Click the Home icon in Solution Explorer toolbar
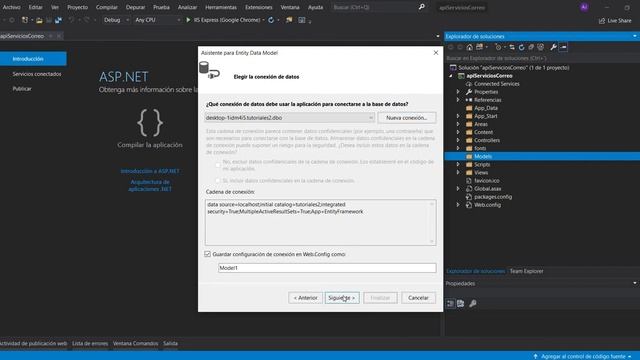 469,47
